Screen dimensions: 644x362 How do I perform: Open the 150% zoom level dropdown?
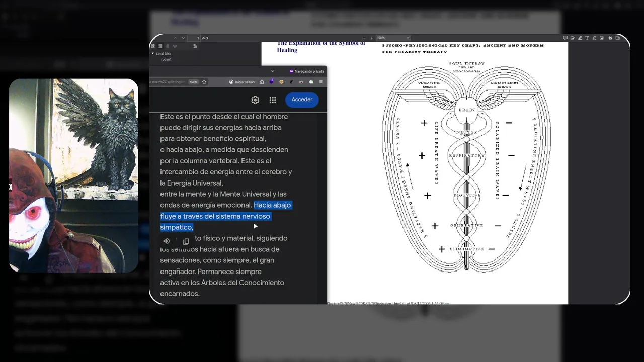[x=393, y=38]
